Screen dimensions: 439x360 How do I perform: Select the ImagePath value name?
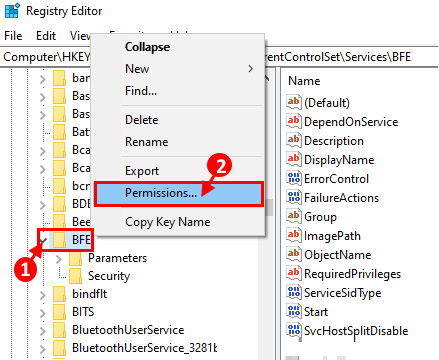(x=332, y=236)
